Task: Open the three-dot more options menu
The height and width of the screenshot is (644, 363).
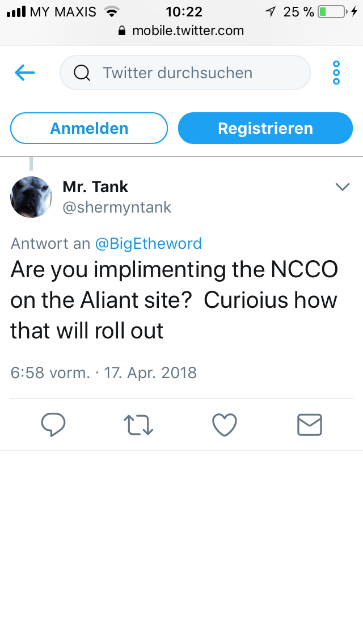Action: [336, 73]
